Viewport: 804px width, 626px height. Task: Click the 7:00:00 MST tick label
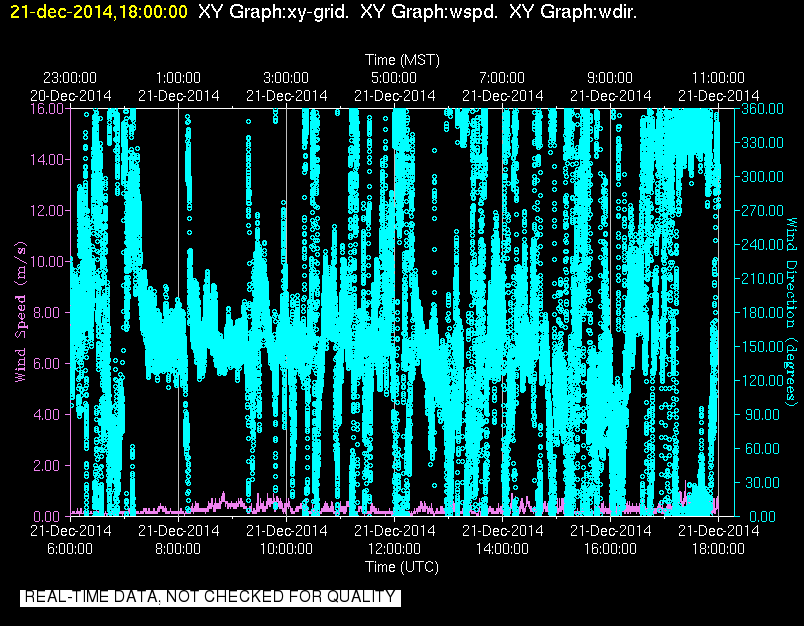point(502,78)
